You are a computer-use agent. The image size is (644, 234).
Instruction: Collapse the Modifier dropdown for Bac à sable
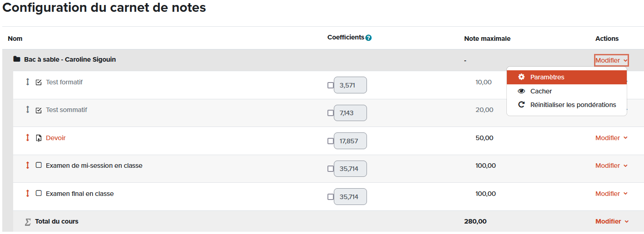[x=611, y=60]
